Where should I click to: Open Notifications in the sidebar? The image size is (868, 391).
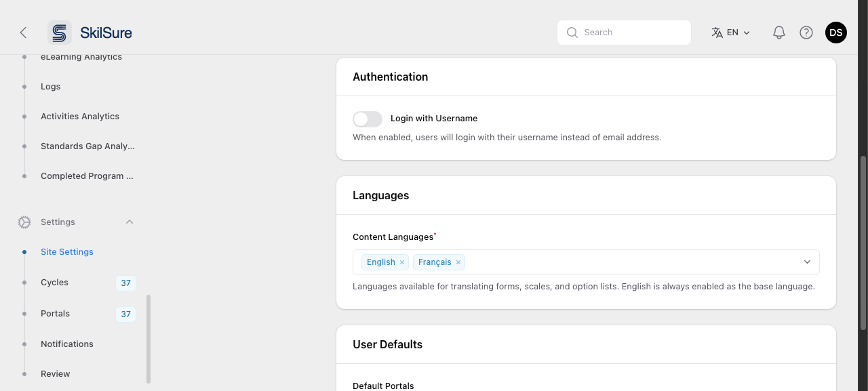(67, 344)
